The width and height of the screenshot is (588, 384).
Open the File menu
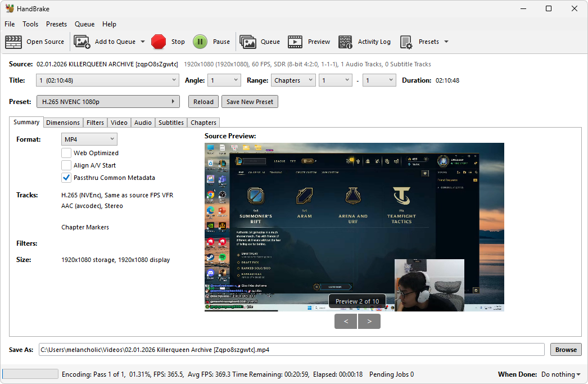pos(10,24)
